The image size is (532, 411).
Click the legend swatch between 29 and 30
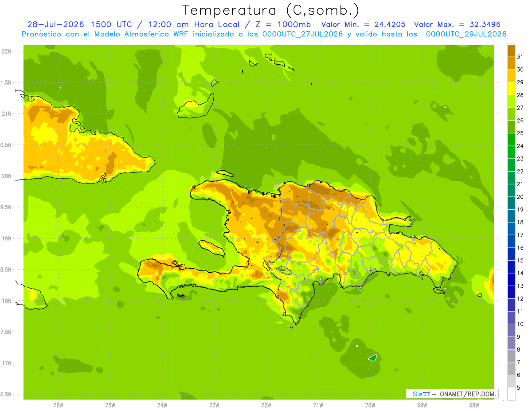[512, 76]
